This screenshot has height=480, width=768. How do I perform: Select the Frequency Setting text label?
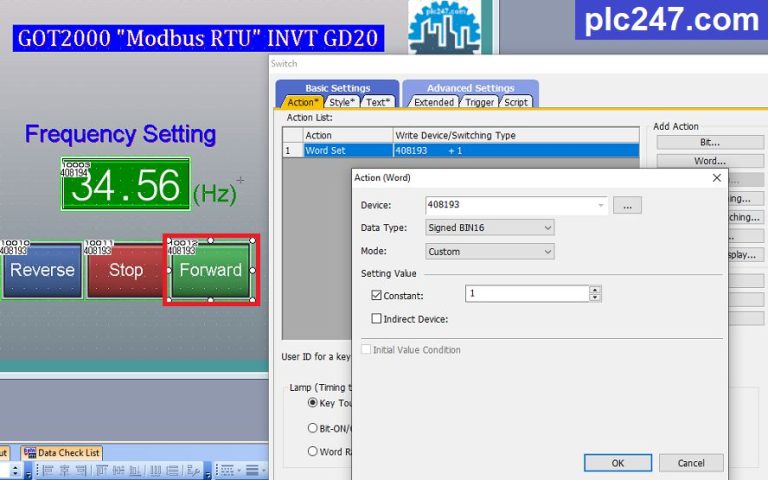click(x=120, y=134)
